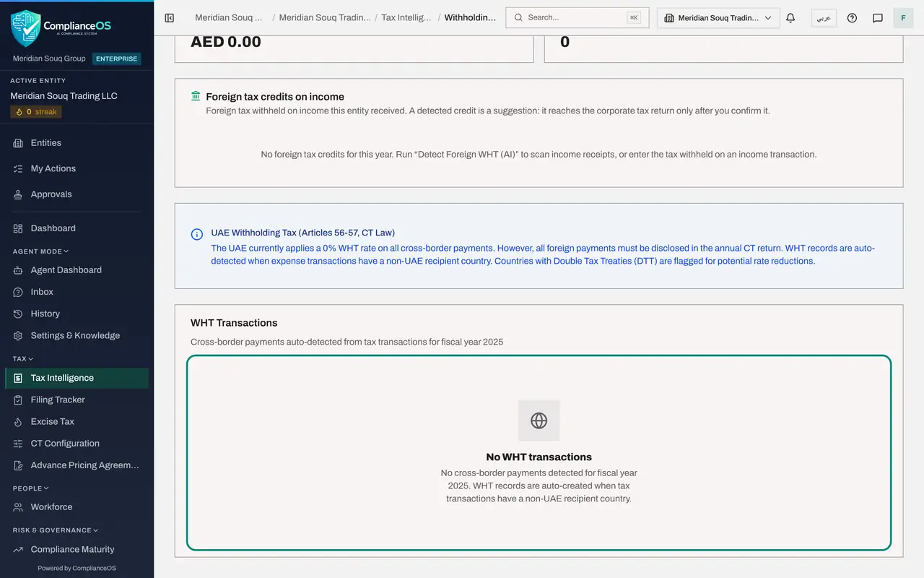924x578 pixels.
Task: Open CT Configuration in the sidebar
Action: point(77,444)
